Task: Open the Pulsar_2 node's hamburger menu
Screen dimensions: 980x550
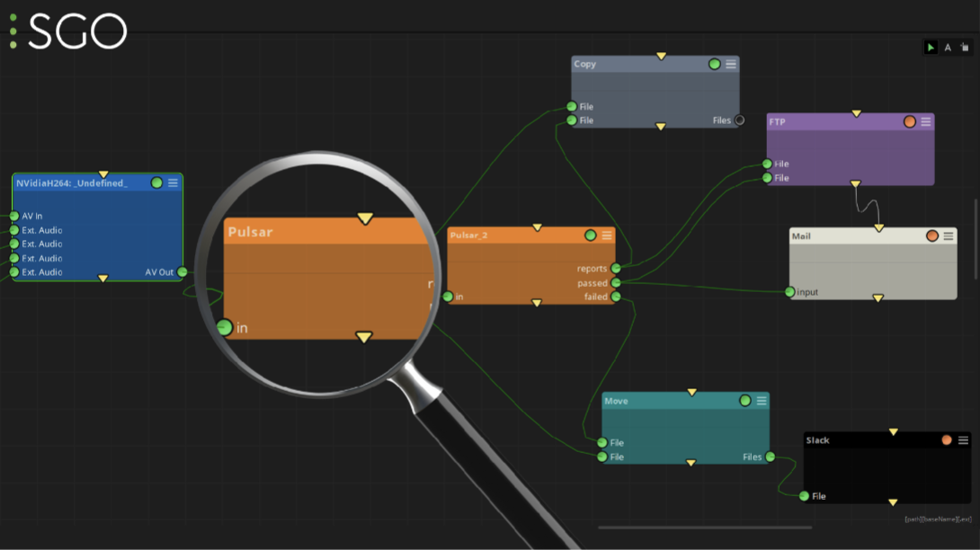Action: pos(607,235)
